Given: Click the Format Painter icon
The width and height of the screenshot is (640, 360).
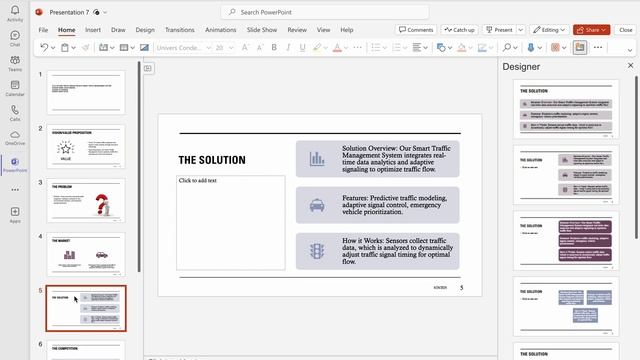Looking at the screenshot, I should (86, 48).
